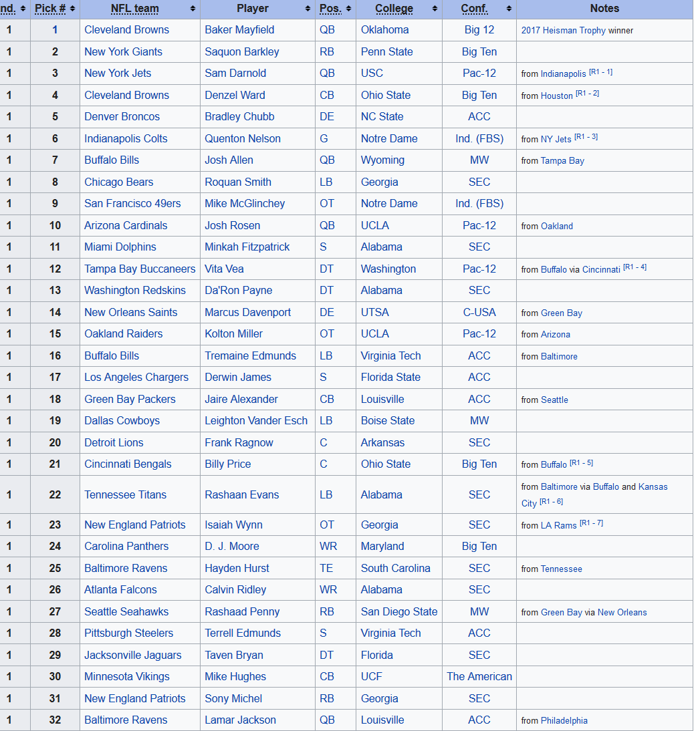
Task: Open Isaiah Wynn player link
Action: [x=233, y=525]
